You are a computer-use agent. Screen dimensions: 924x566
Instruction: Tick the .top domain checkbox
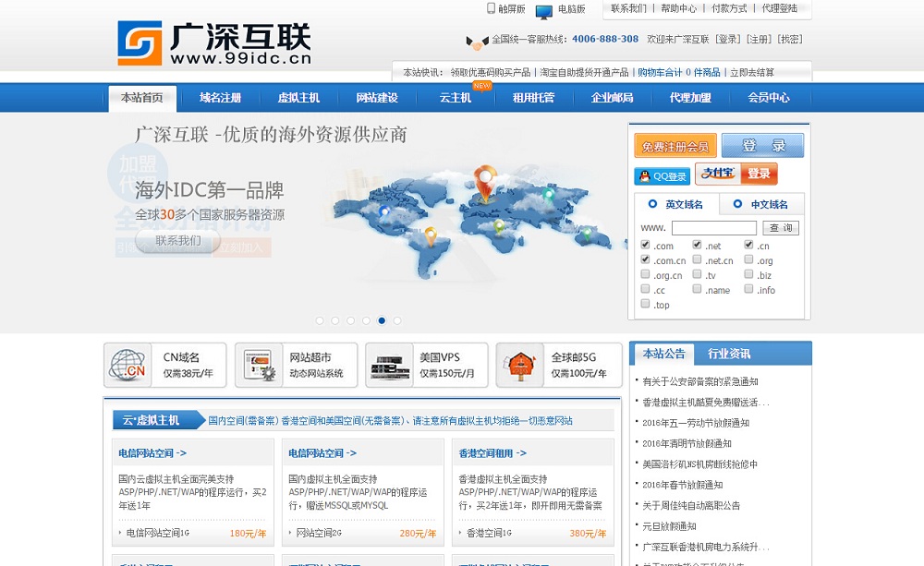click(x=646, y=305)
